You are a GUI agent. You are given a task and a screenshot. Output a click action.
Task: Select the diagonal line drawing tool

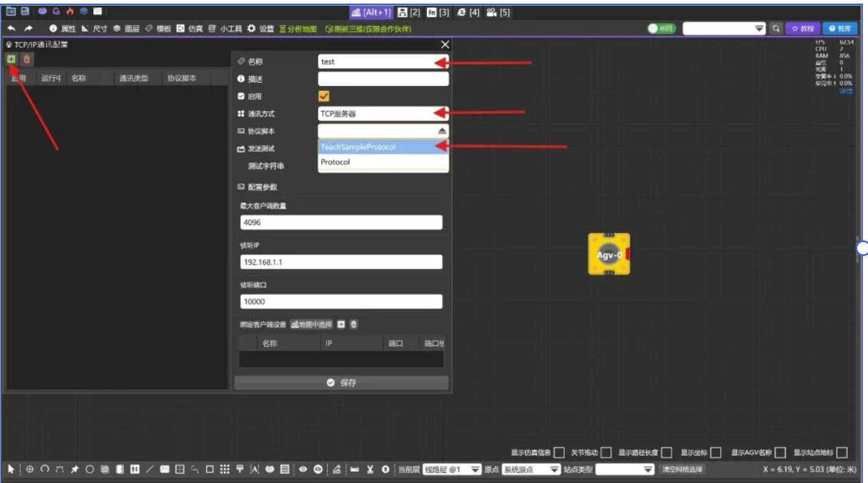click(x=150, y=469)
